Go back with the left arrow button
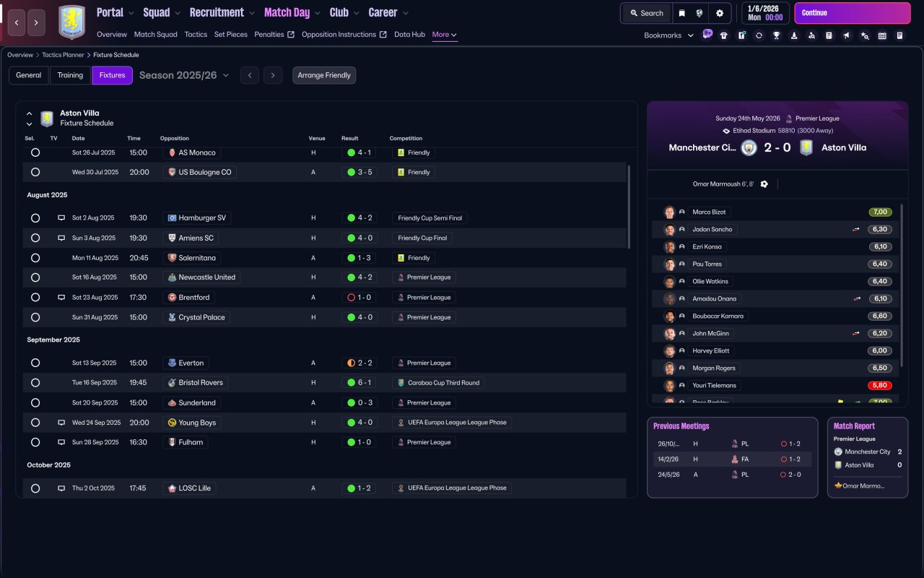 pyautogui.click(x=17, y=22)
